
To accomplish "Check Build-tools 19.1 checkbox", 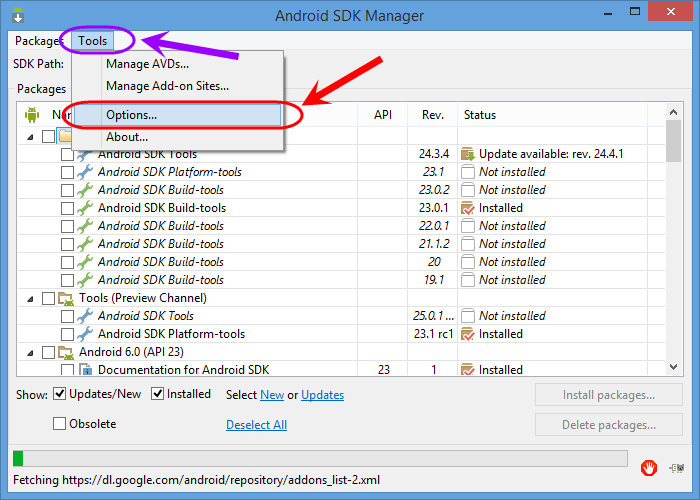I will (x=67, y=280).
